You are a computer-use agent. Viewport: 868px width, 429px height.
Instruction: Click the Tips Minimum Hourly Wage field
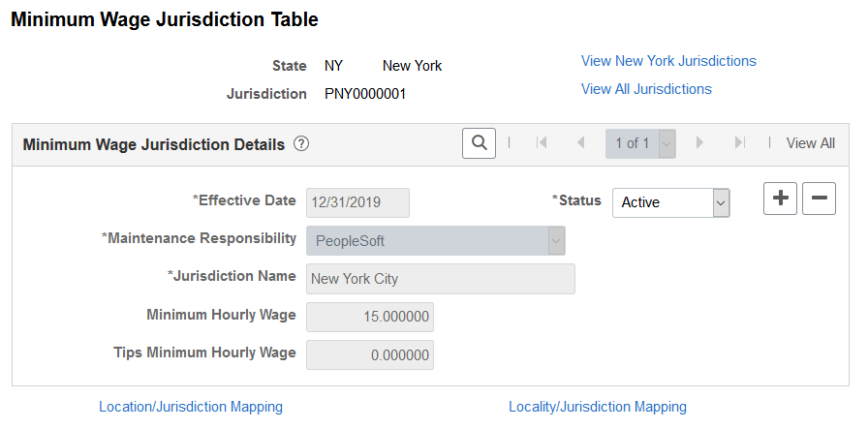(370, 355)
